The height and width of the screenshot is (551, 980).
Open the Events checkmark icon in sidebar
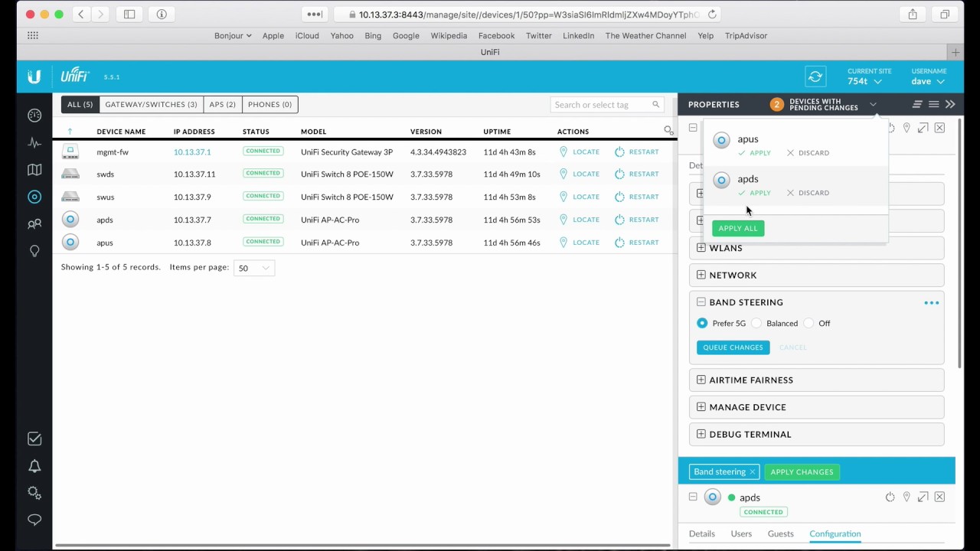(x=34, y=439)
